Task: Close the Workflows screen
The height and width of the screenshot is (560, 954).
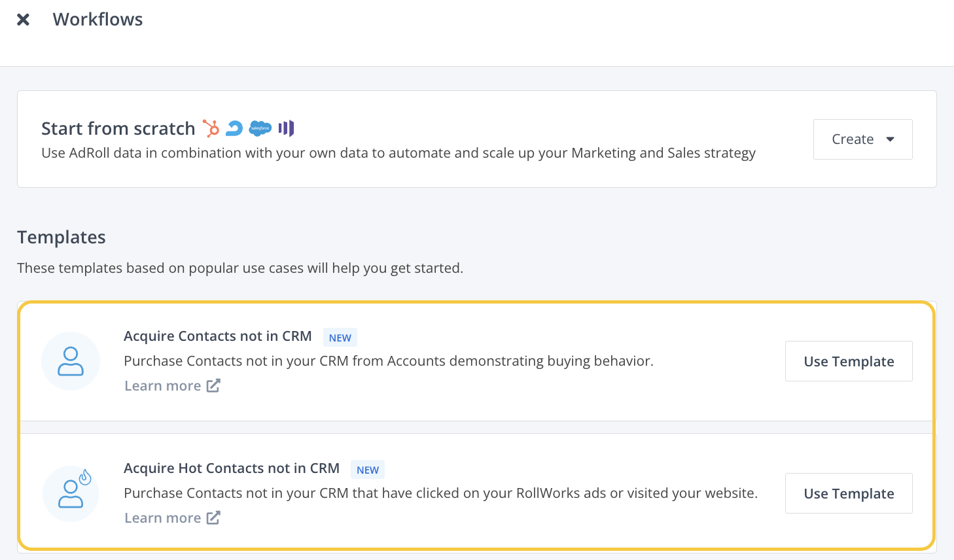Action: (x=24, y=19)
